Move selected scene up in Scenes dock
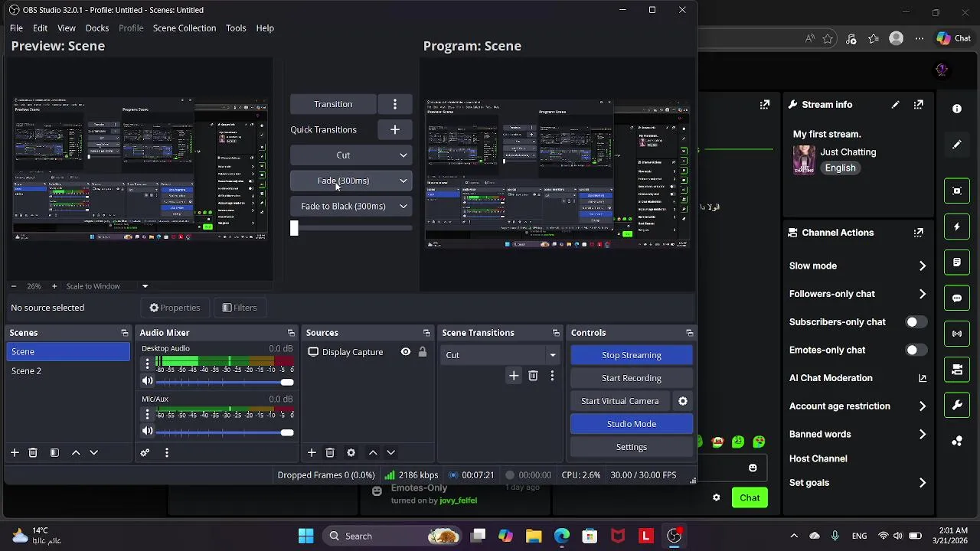The width and height of the screenshot is (980, 551). [76, 452]
